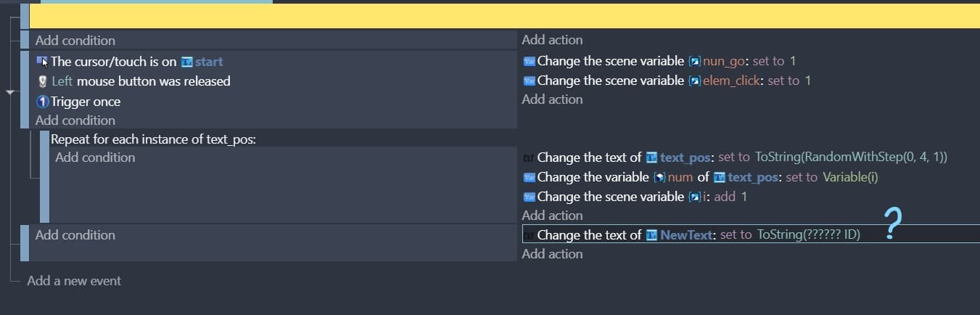Click the RandomWithStep expression value
The width and height of the screenshot is (980, 315).
[851, 157]
